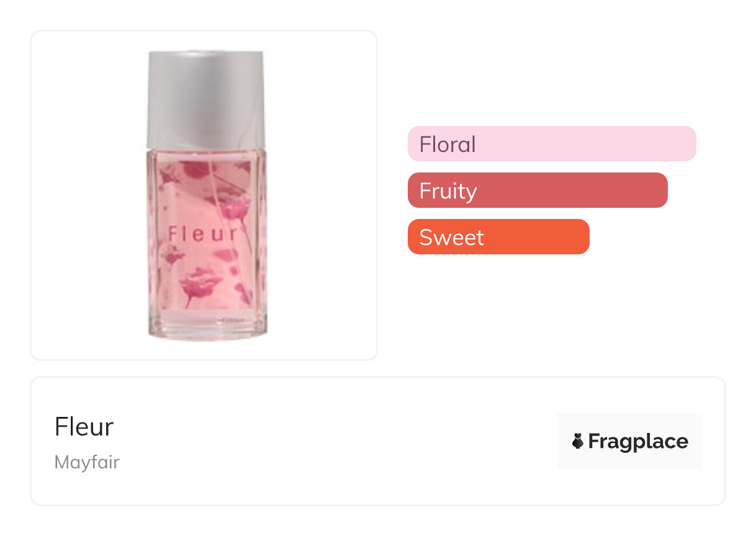Click the Fleur lettering on the bottle
This screenshot has width=756, height=536.
click(203, 234)
